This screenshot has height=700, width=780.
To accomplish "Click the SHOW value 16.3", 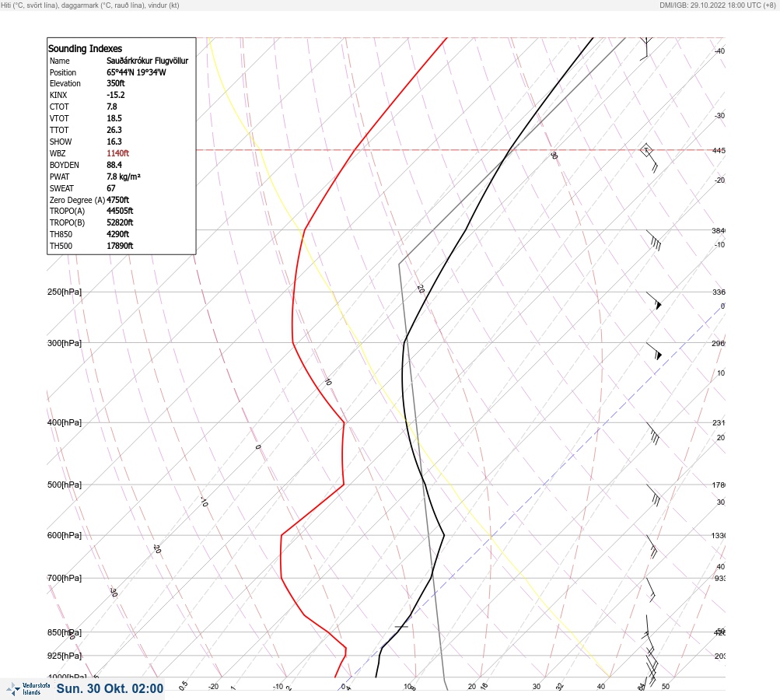I will click(114, 142).
